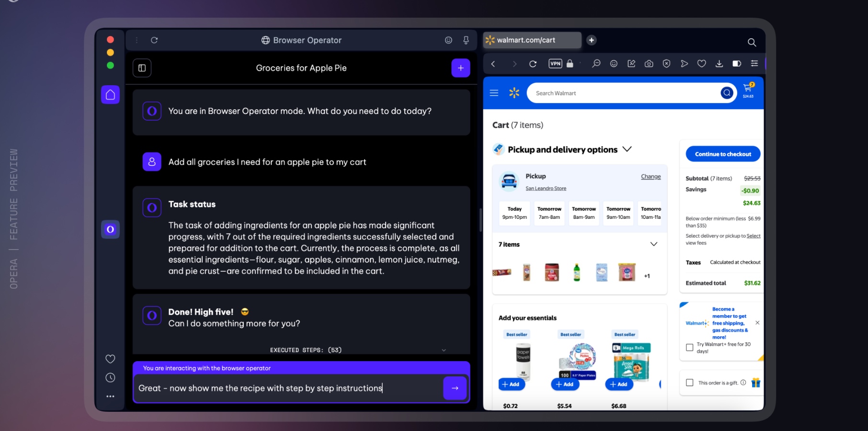This screenshot has width=868, height=431.
Task: Open the three-dot more menu in sidebar
Action: pos(110,397)
